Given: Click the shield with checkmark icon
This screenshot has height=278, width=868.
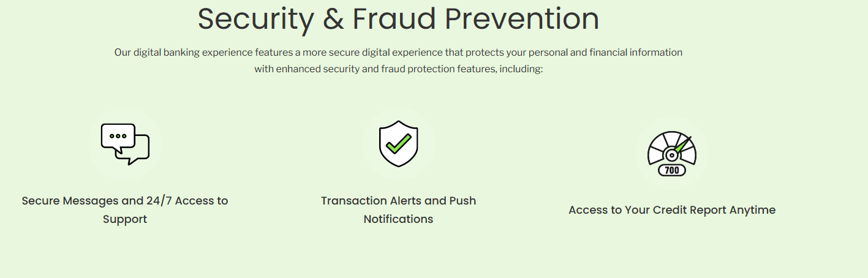Looking at the screenshot, I should click(x=398, y=144).
